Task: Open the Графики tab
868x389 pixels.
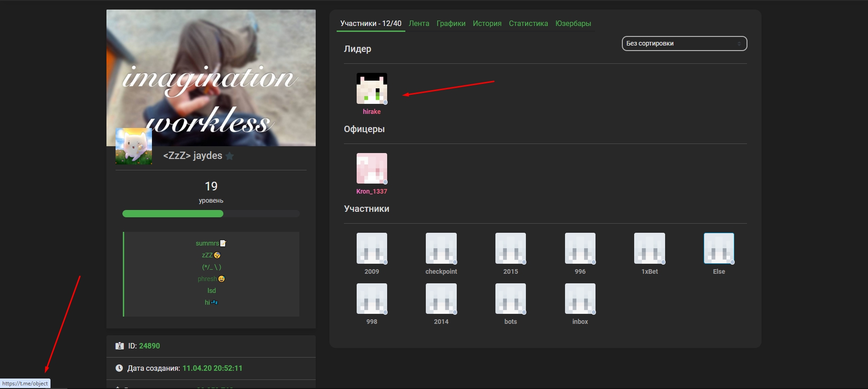Action: 451,24
